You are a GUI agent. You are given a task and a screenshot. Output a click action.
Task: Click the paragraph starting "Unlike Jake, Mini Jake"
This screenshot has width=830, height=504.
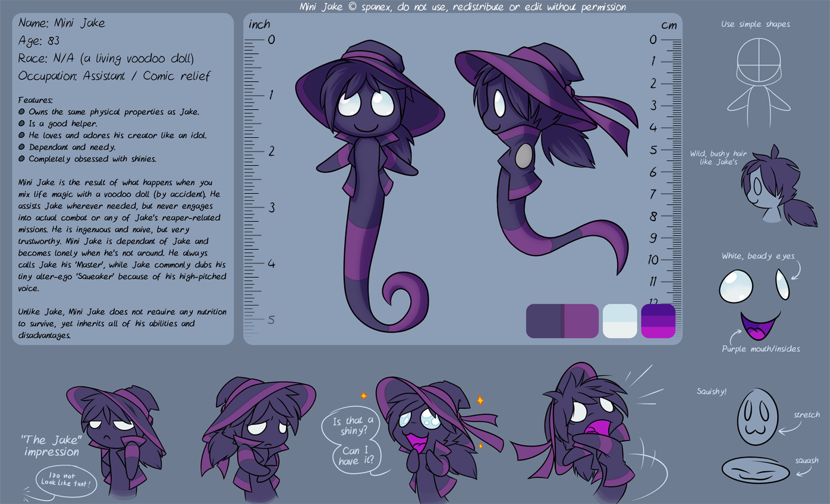122,324
